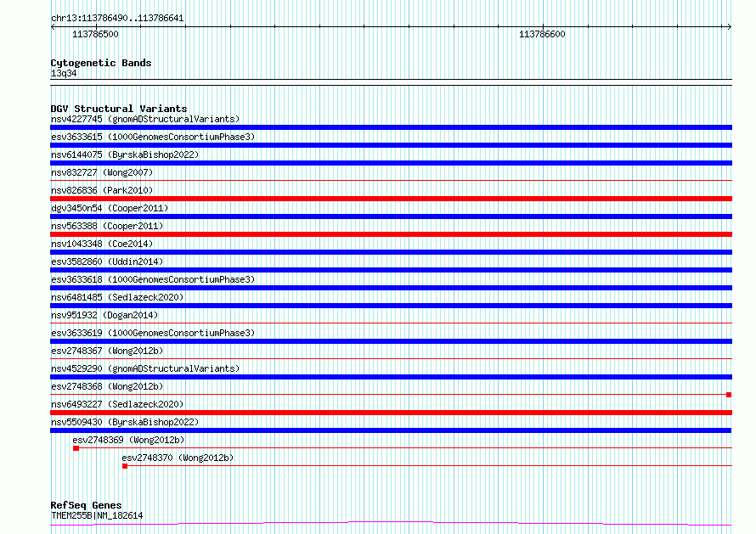Click the 113786500 ruler label

(95, 34)
